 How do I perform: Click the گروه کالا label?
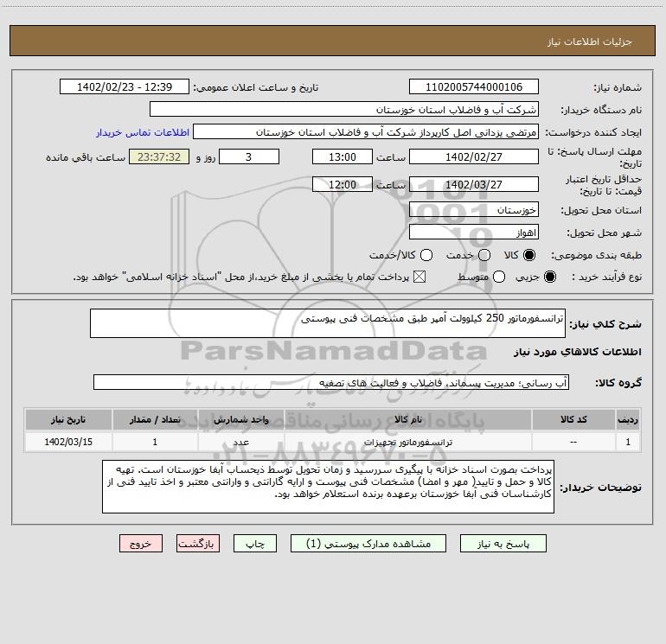pos(618,383)
